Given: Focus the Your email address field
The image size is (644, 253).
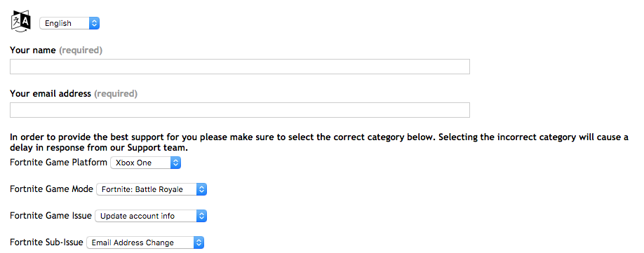Looking at the screenshot, I should (x=240, y=110).
